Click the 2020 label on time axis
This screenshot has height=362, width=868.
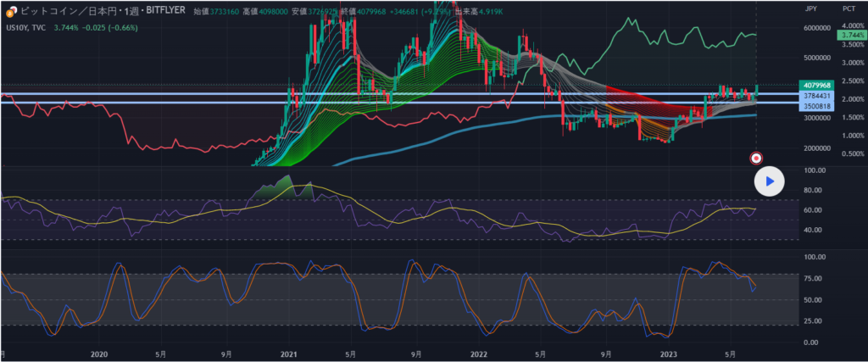99,353
